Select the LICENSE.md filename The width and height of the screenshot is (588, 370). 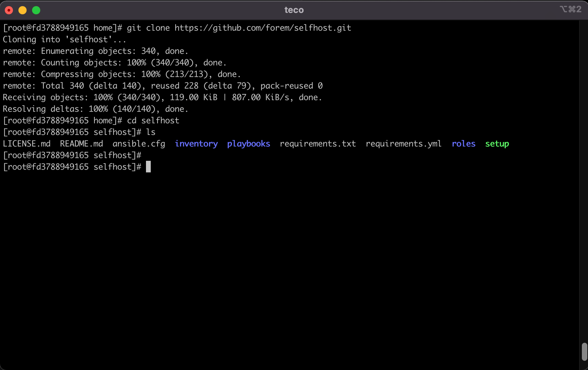tap(27, 143)
